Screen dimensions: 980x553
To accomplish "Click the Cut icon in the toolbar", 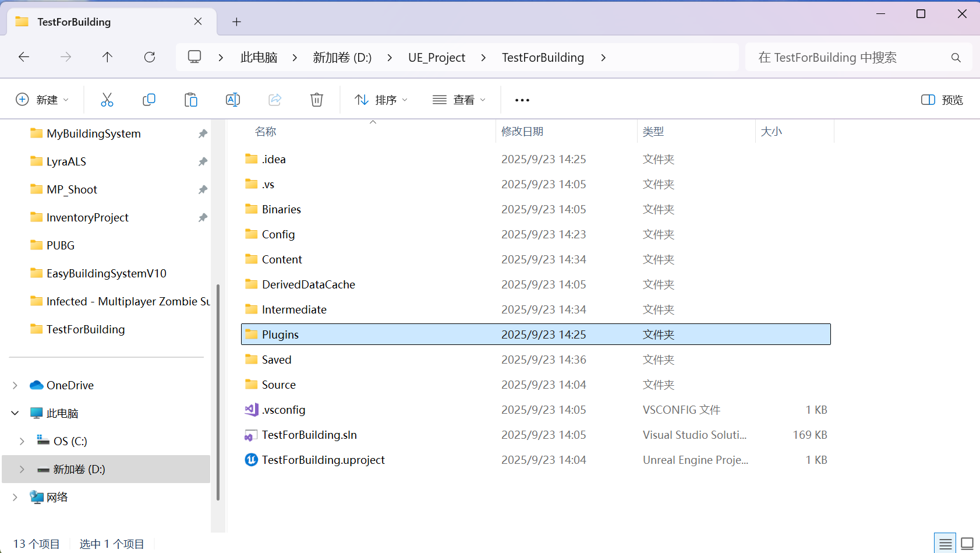I will click(x=107, y=99).
